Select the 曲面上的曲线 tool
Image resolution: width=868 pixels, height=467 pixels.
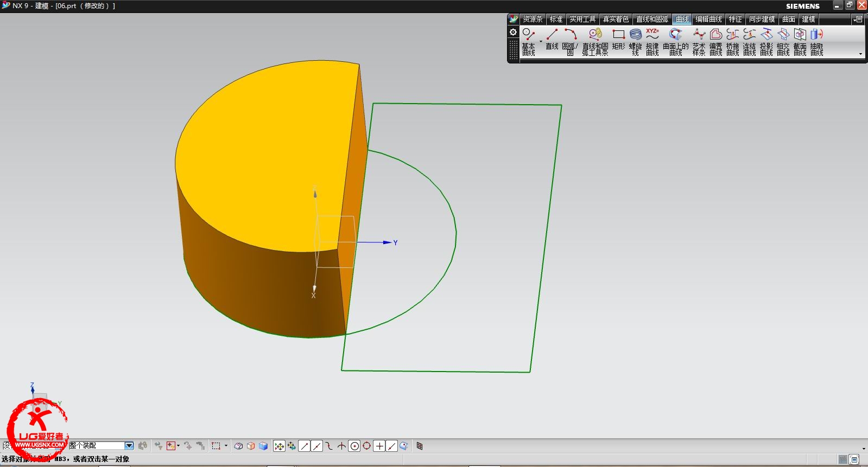pos(676,42)
